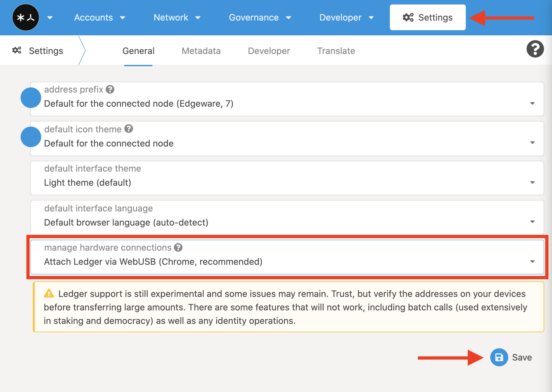Expand the Network menu
This screenshot has height=392, width=552.
(177, 17)
